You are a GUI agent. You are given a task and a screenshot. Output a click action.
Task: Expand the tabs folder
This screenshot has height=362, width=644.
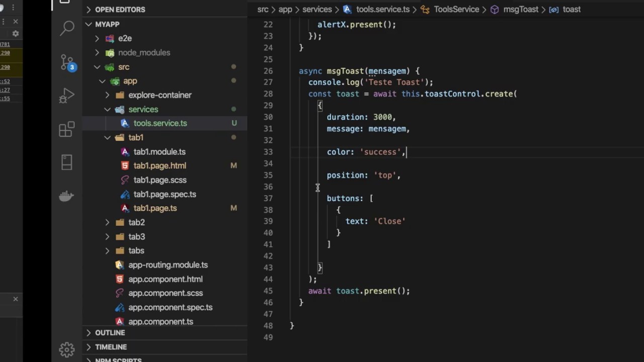click(107, 250)
